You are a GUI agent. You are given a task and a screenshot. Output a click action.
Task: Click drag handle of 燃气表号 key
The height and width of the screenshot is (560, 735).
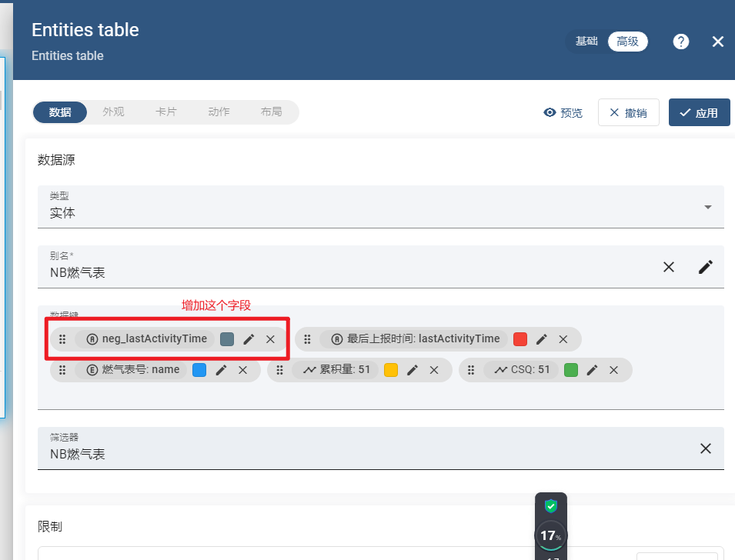[62, 370]
